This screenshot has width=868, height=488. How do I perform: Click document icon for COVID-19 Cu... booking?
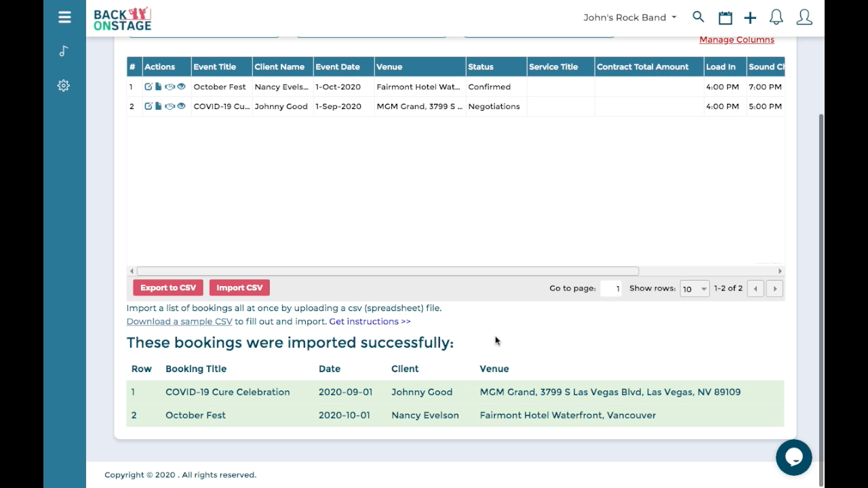click(158, 106)
